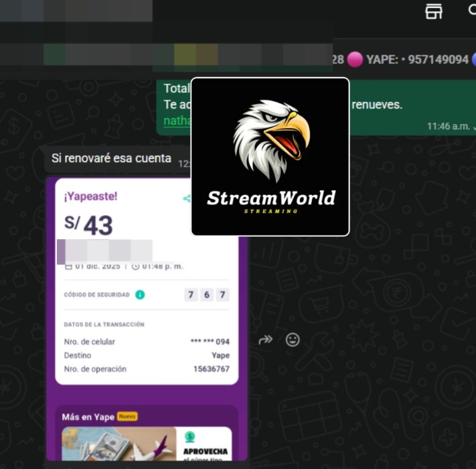
Task: Click the ¡Yapeaste! receipt heading
Action: [x=90, y=196]
